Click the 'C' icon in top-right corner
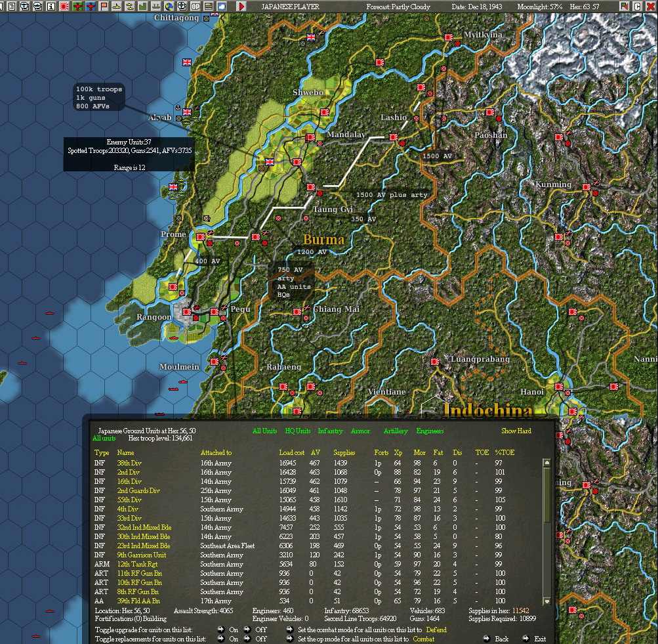The width and height of the screenshot is (658, 644). pos(638,7)
